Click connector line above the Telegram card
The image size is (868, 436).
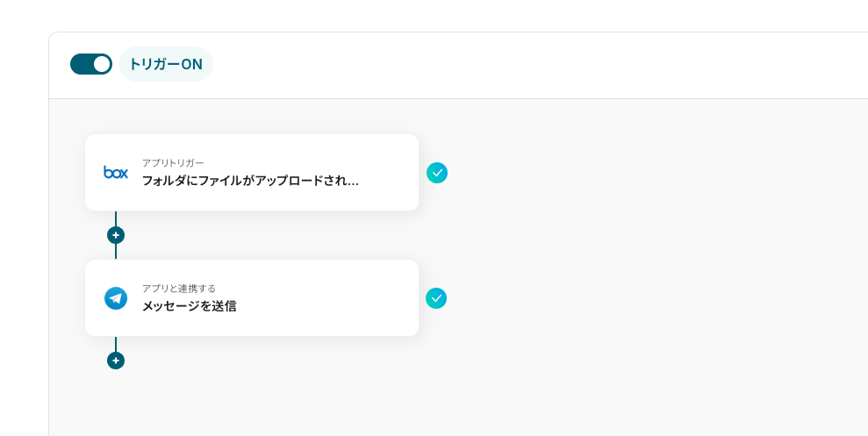[x=116, y=252]
